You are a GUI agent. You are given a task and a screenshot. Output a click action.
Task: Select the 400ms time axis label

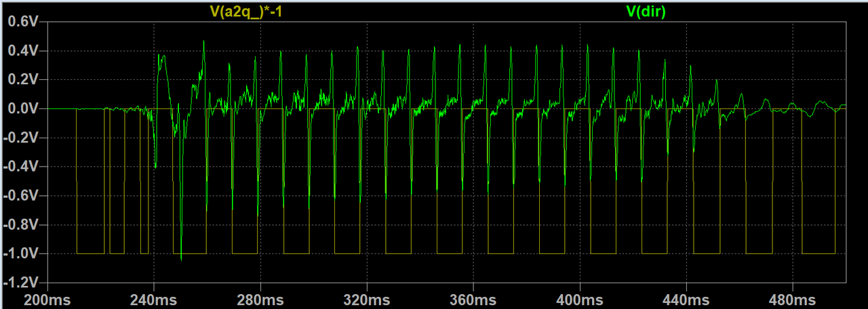click(579, 299)
